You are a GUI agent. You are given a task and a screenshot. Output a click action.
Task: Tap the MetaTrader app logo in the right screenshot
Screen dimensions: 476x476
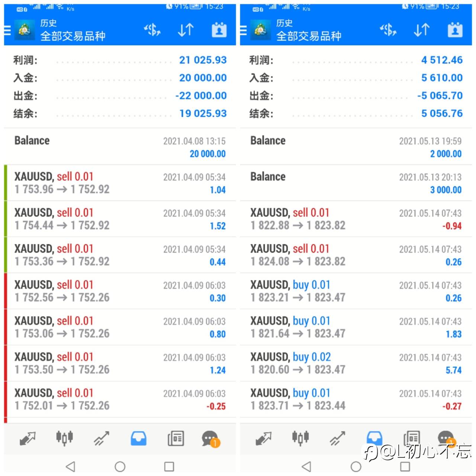[260, 30]
